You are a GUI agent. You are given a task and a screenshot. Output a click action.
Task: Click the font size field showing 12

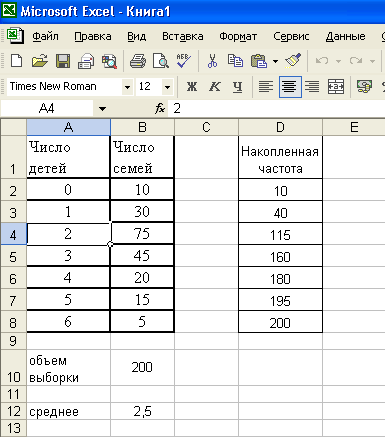[149, 87]
